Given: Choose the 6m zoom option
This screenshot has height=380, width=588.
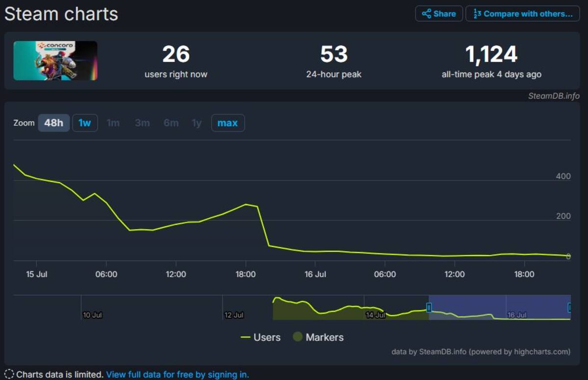Looking at the screenshot, I should point(171,123).
